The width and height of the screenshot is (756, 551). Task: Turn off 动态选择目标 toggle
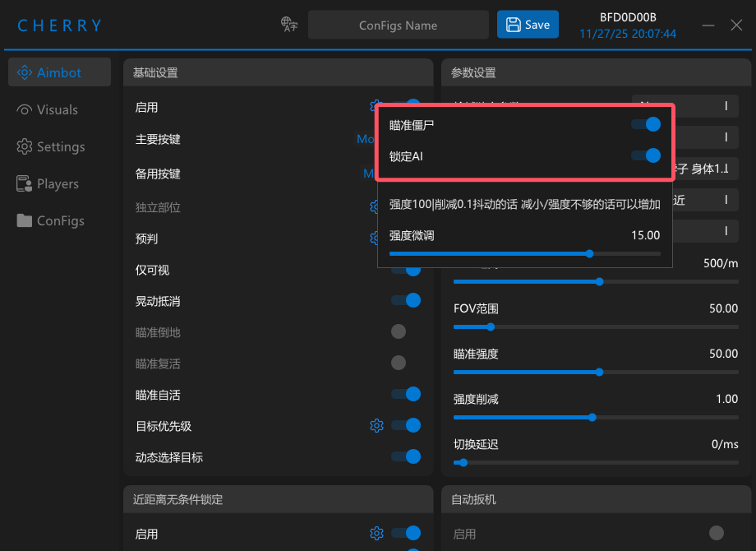(406, 456)
